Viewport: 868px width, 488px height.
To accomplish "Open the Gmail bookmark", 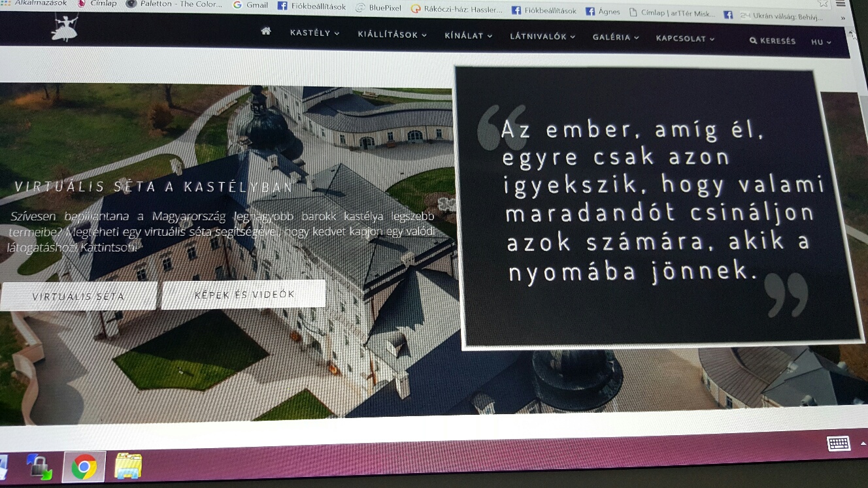I will tap(250, 5).
